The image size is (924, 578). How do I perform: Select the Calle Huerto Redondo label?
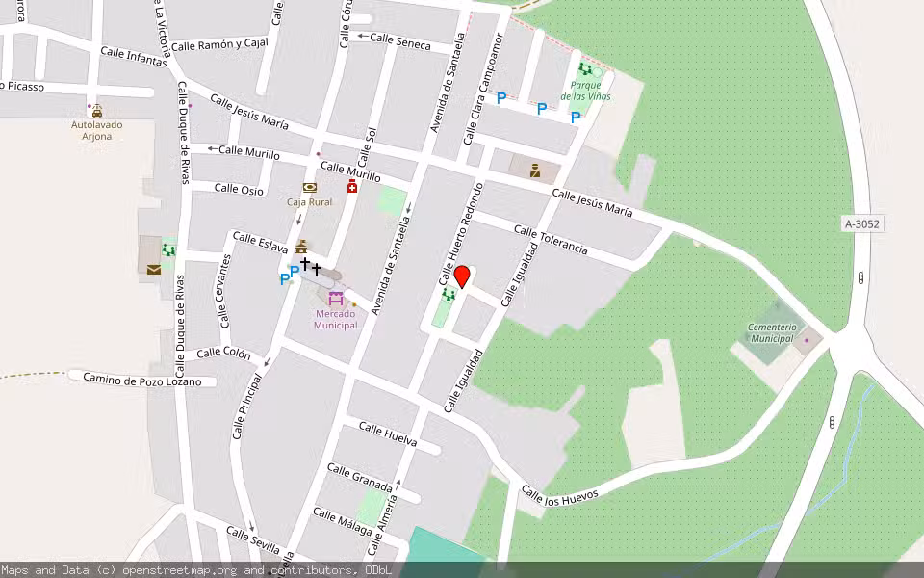(x=460, y=234)
